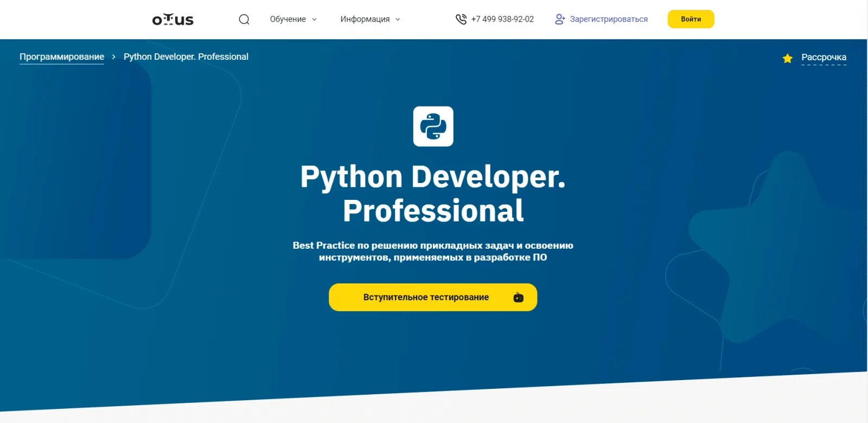This screenshot has width=868, height=423.
Task: Click the breadcrumb separator arrow
Action: (x=113, y=56)
